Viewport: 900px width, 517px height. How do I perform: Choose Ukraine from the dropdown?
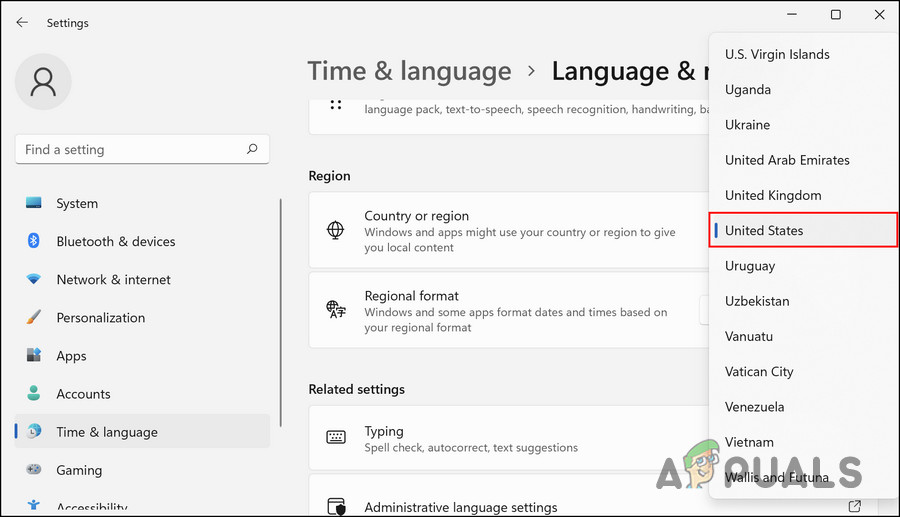click(x=804, y=125)
